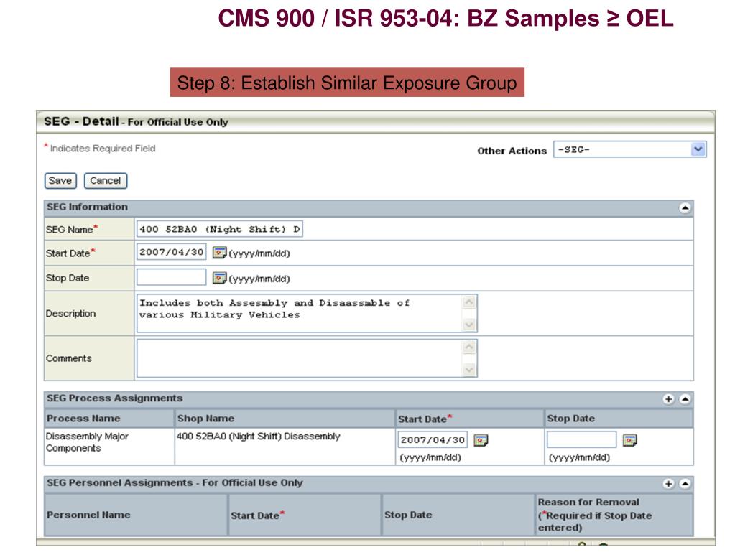Click the Description text area
735x560 pixels.
click(307, 313)
